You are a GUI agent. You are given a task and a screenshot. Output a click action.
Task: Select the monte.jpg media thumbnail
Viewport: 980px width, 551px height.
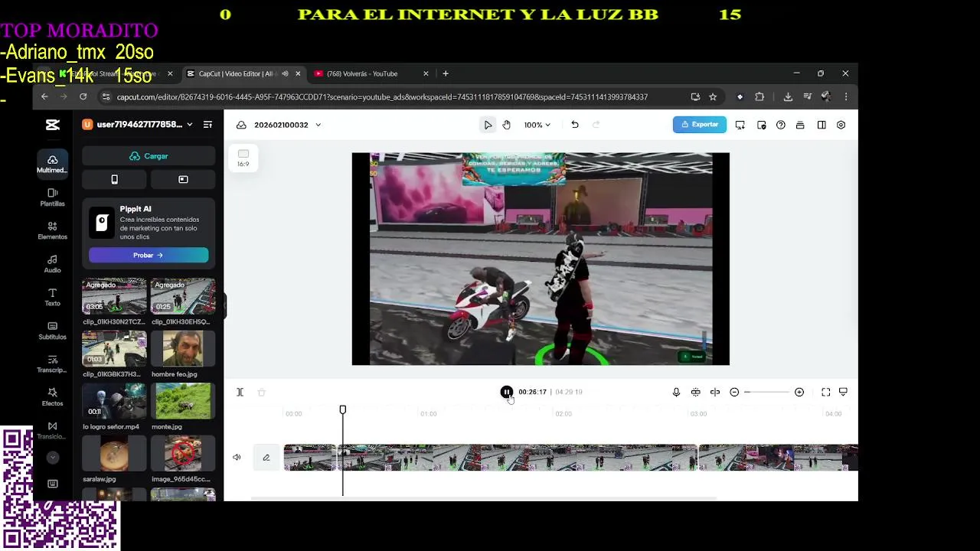click(x=183, y=401)
